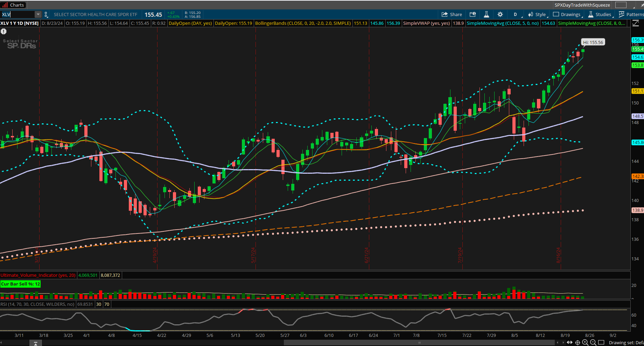
Task: Open the Studies dropdown menu
Action: [x=601, y=14]
